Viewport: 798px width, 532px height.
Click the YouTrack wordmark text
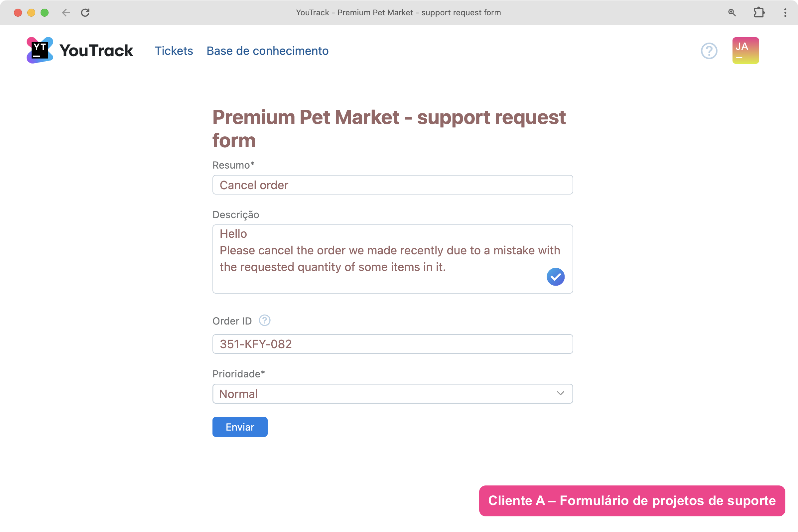pos(96,51)
